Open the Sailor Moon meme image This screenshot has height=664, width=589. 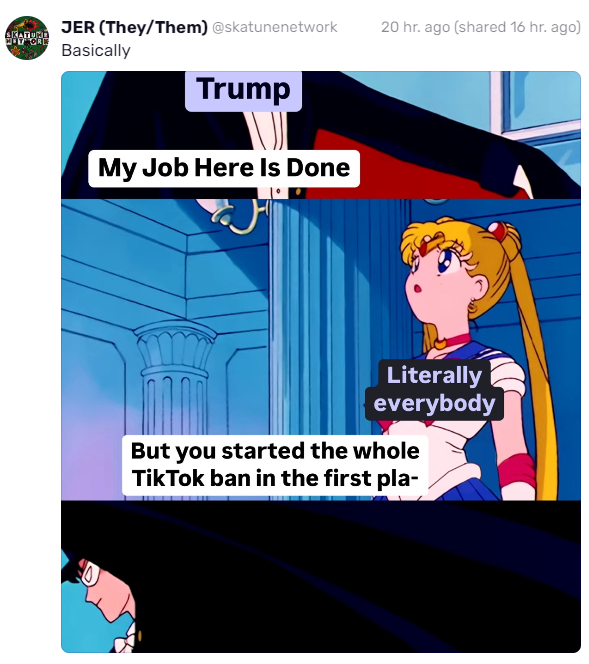coord(321,362)
